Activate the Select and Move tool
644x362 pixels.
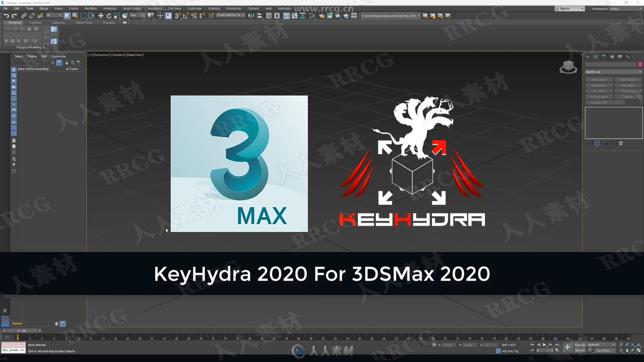101,16
